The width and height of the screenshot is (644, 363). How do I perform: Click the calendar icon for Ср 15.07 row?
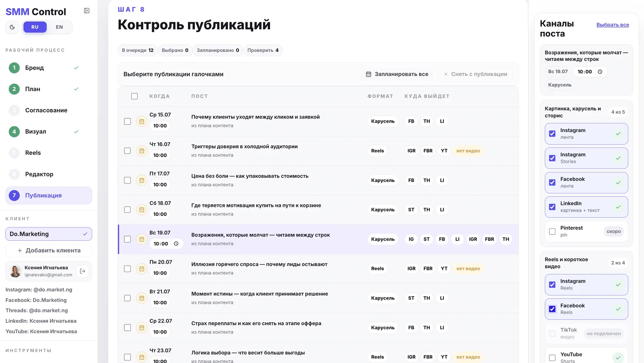[x=142, y=121]
